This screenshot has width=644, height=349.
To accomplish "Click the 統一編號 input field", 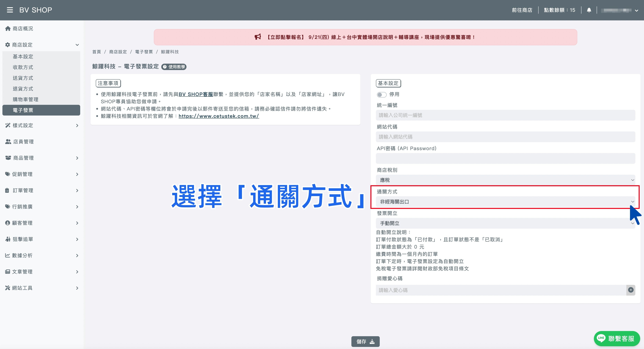I will pos(505,115).
